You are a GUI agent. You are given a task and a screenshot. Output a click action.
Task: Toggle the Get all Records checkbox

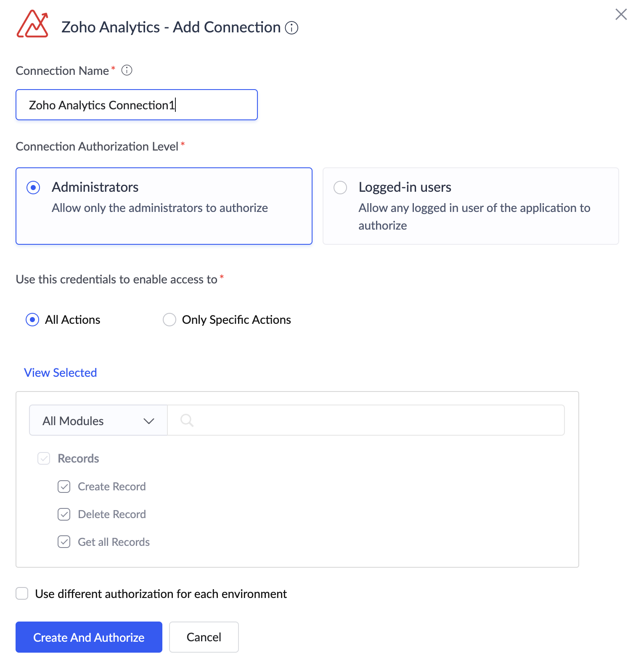click(64, 542)
